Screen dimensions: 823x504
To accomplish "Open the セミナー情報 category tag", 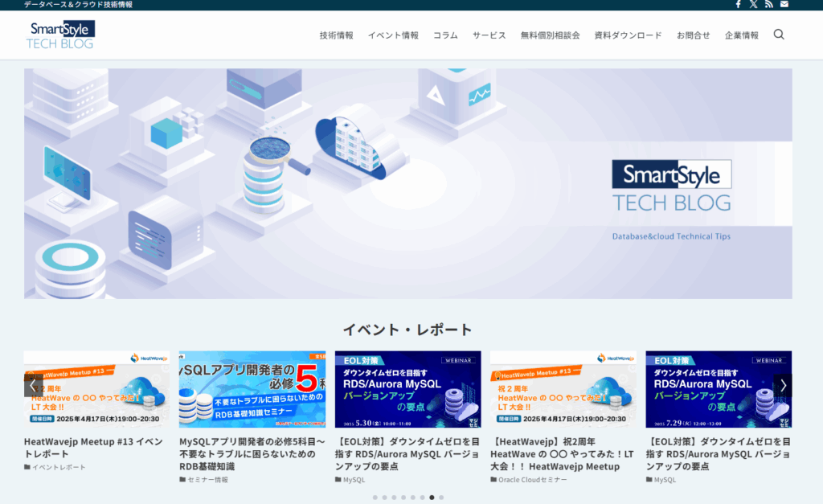I will pyautogui.click(x=203, y=480).
